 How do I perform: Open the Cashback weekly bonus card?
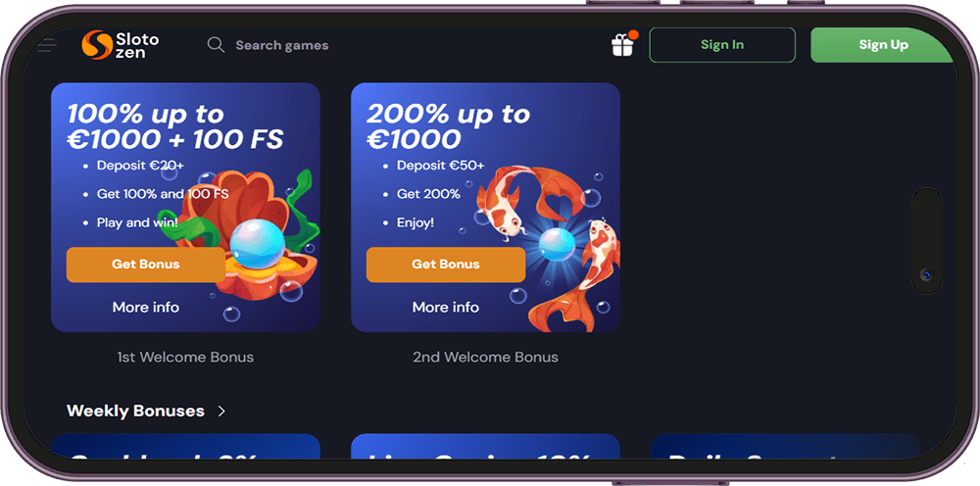click(x=185, y=447)
